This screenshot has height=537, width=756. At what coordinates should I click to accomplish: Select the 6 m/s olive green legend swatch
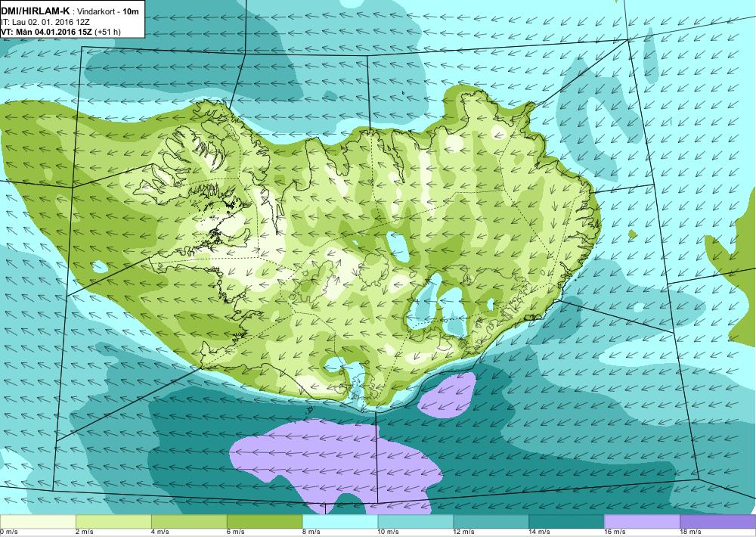click(265, 522)
